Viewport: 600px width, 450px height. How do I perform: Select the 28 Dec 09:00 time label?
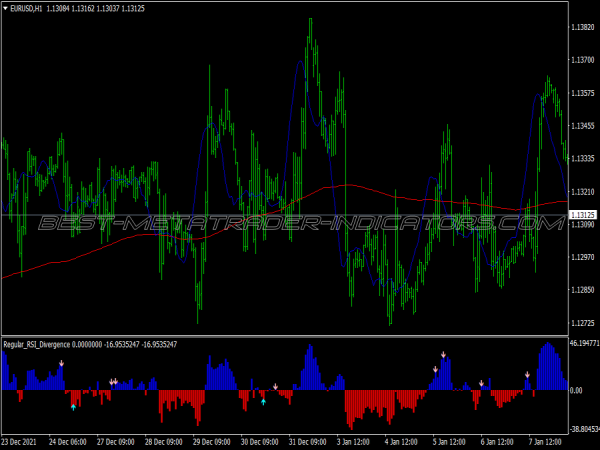(163, 442)
